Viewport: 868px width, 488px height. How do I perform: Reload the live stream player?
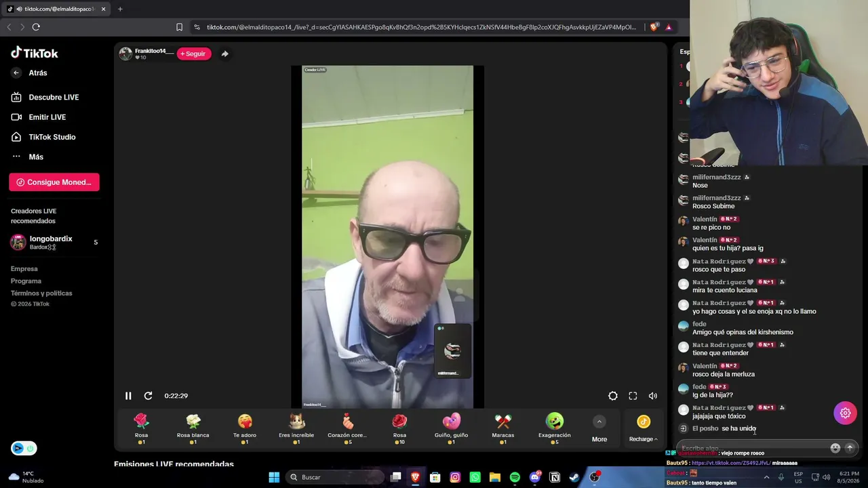click(148, 396)
